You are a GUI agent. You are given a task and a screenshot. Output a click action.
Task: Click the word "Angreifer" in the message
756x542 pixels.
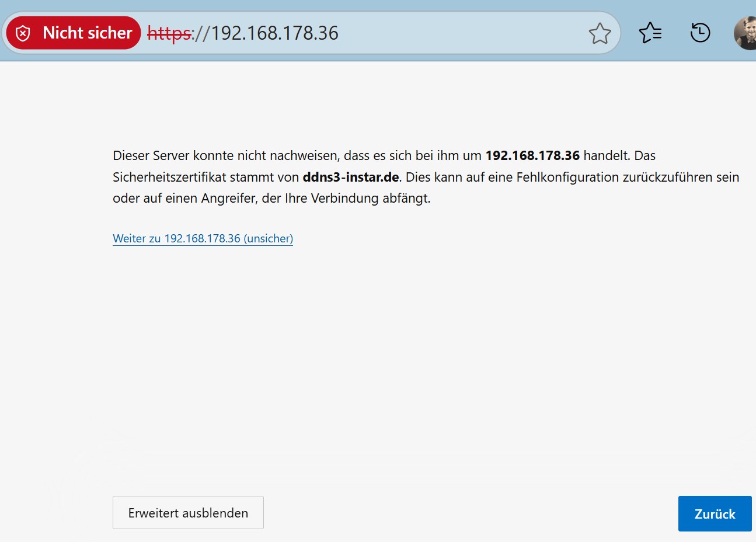(x=229, y=199)
